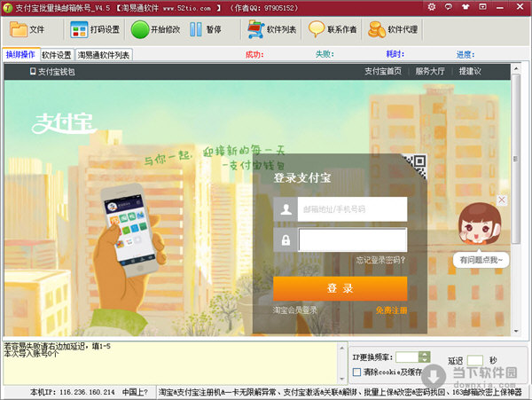Screen dimensions: 532x400
Task: Click the shirt skin icon in title bar
Action: 465,7
